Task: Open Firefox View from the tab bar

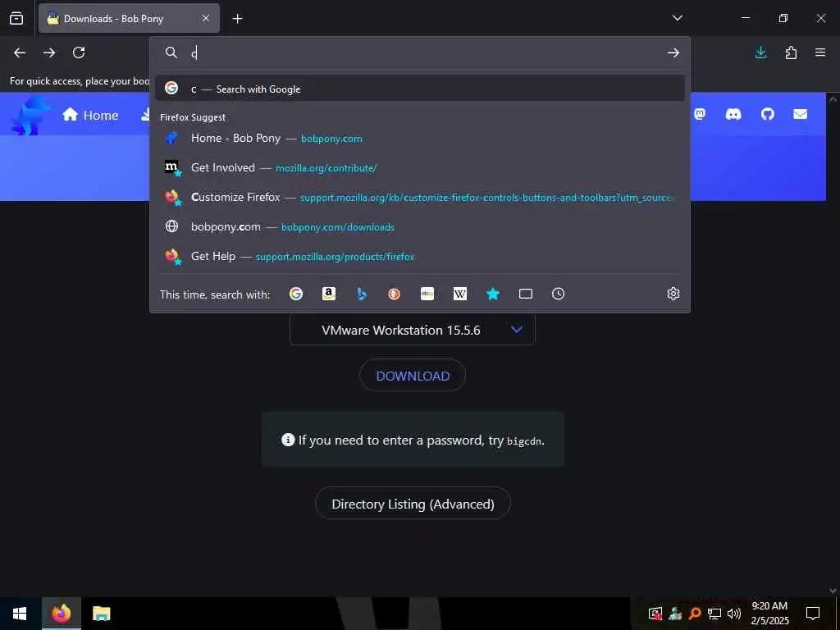Action: point(16,18)
